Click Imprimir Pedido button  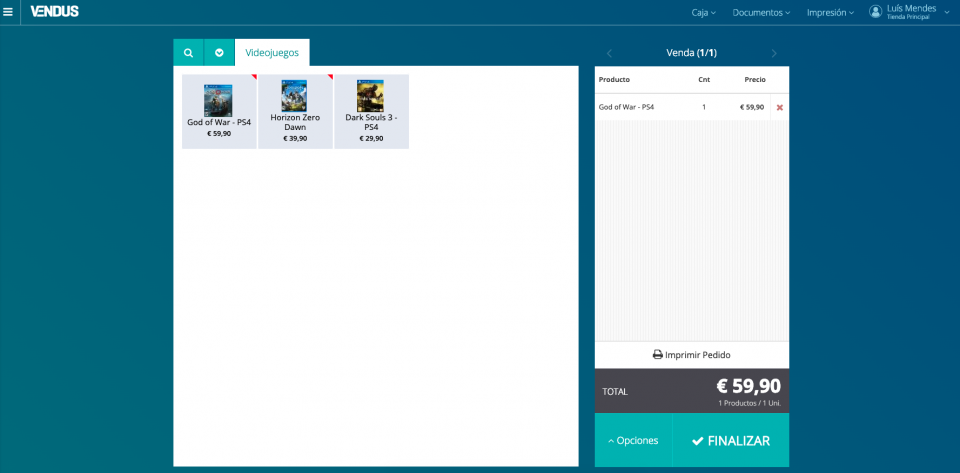(691, 355)
